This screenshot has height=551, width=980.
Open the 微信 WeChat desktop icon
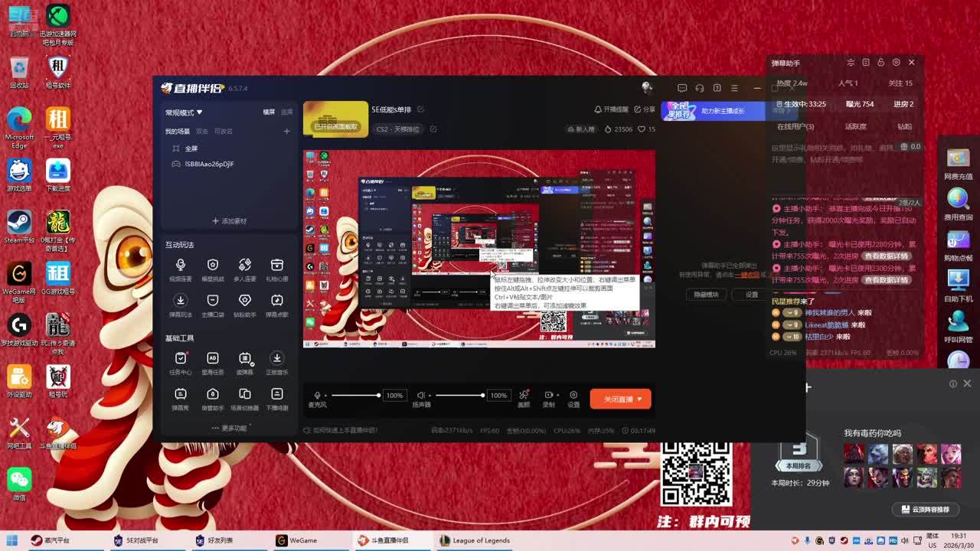click(x=19, y=485)
